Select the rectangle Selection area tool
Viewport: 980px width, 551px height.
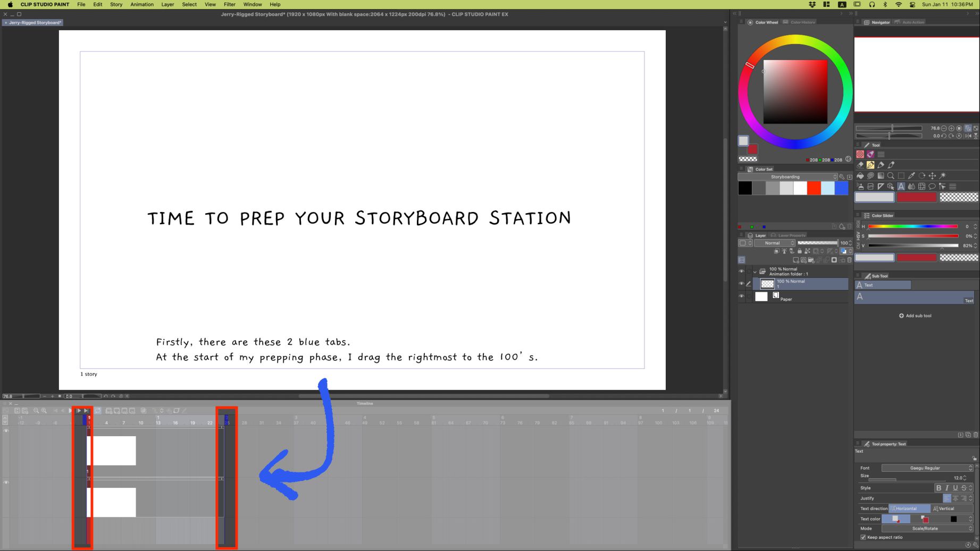(901, 175)
